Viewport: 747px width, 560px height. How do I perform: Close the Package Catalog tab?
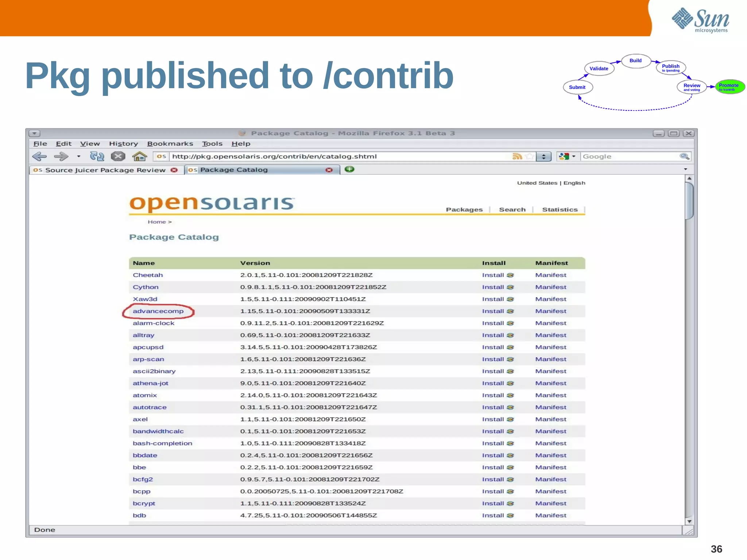pos(329,170)
